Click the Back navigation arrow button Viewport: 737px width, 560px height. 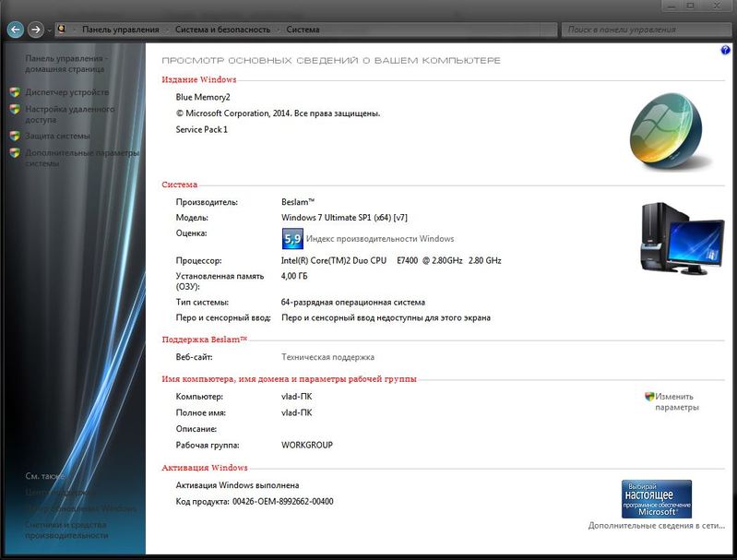pyautogui.click(x=15, y=30)
